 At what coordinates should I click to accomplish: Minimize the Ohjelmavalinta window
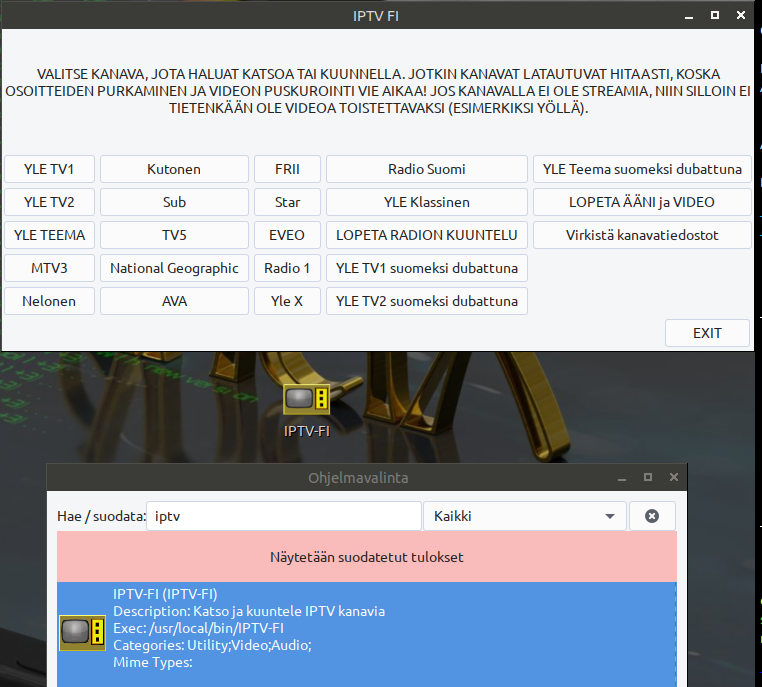pos(622,478)
